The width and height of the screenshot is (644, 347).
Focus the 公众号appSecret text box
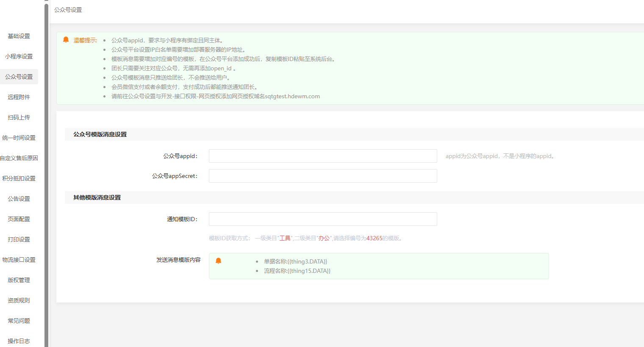322,176
